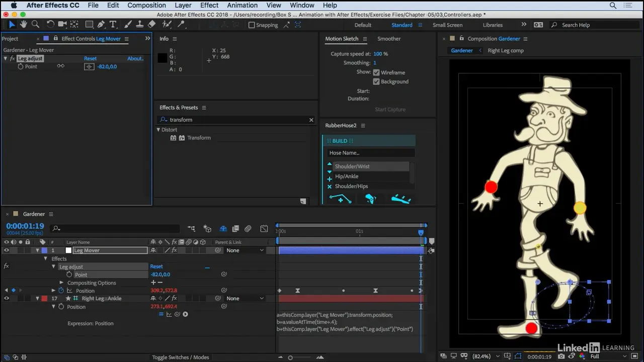Click the About link for Leg adjust
This screenshot has width=644, height=362.
pos(135,58)
